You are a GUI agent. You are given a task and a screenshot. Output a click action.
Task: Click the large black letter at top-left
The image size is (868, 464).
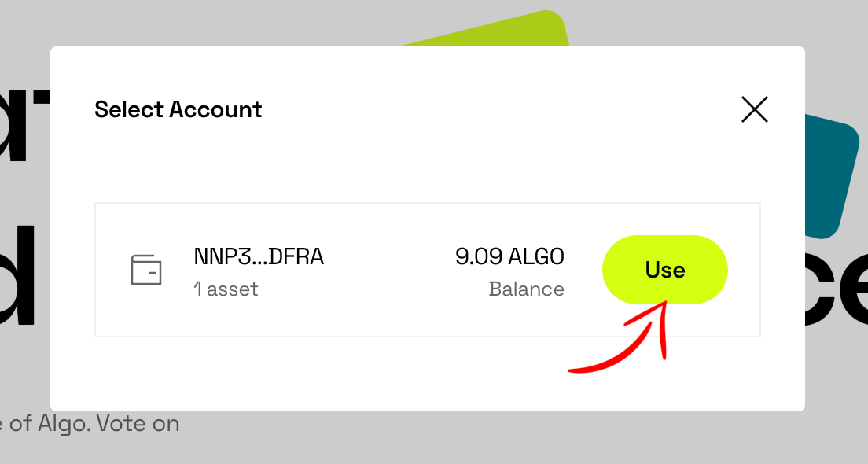[x=24, y=118]
